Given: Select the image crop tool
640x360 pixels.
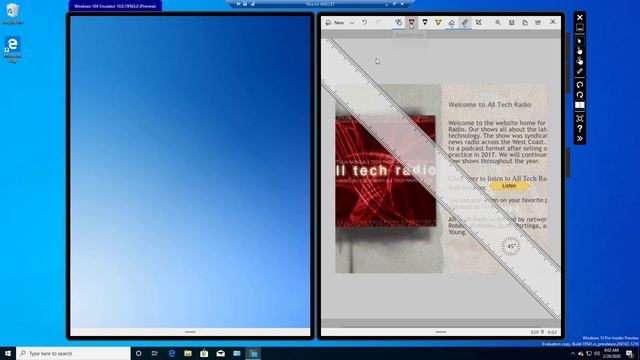Looking at the screenshot, I should coord(478,22).
